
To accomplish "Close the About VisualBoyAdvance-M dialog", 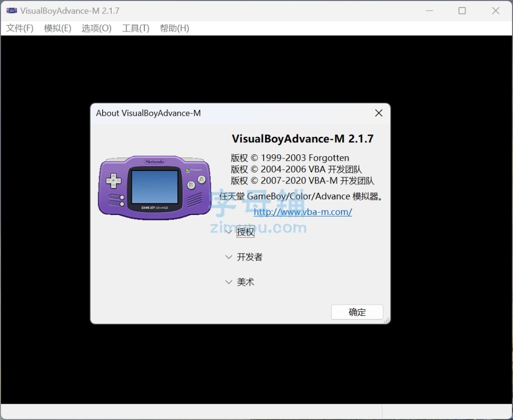I will pos(379,113).
